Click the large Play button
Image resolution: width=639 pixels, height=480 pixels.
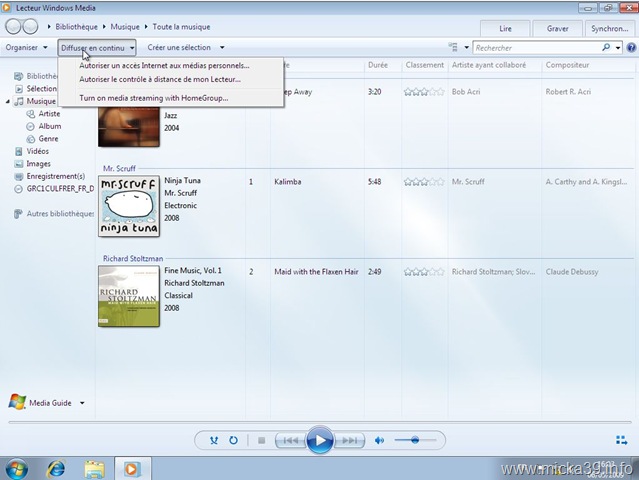pos(320,440)
